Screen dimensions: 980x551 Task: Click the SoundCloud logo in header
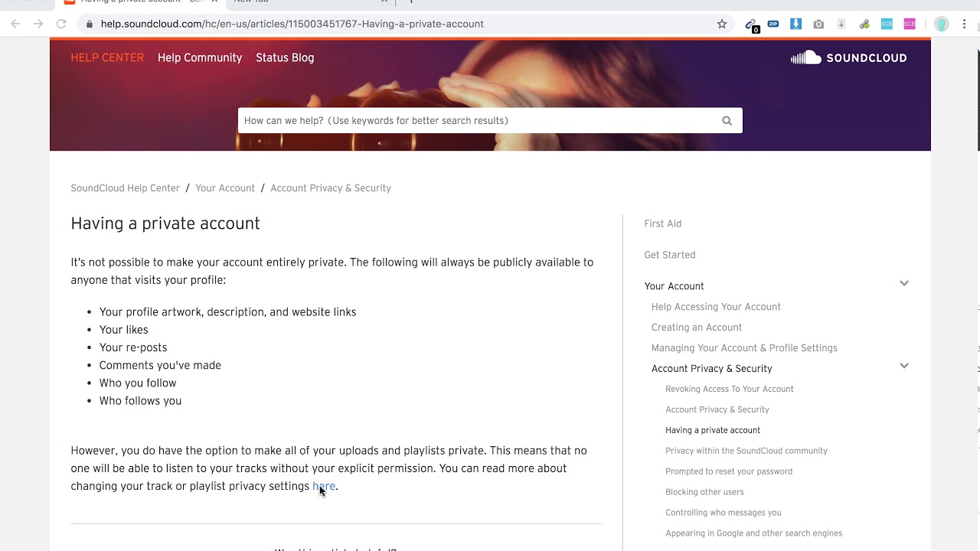pos(848,58)
